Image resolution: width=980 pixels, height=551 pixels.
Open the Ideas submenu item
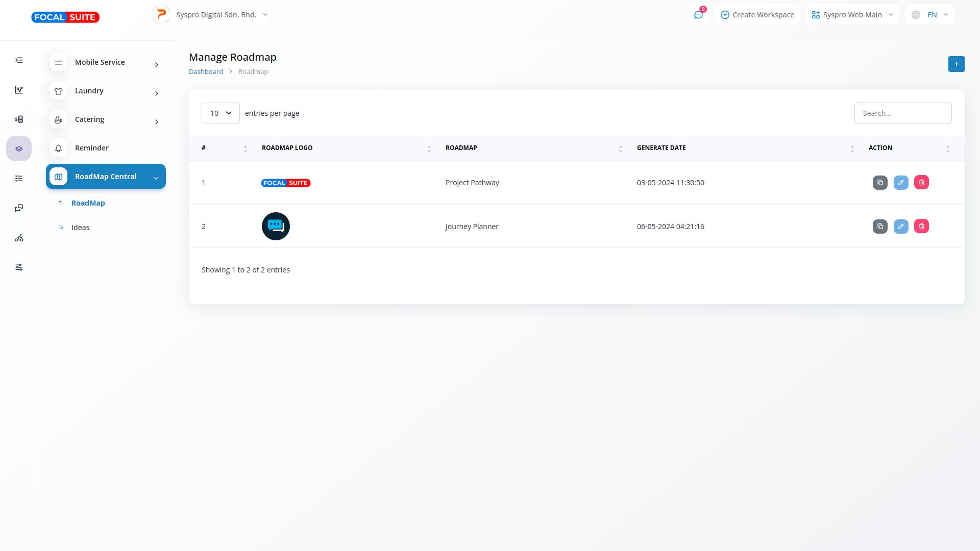(x=80, y=228)
